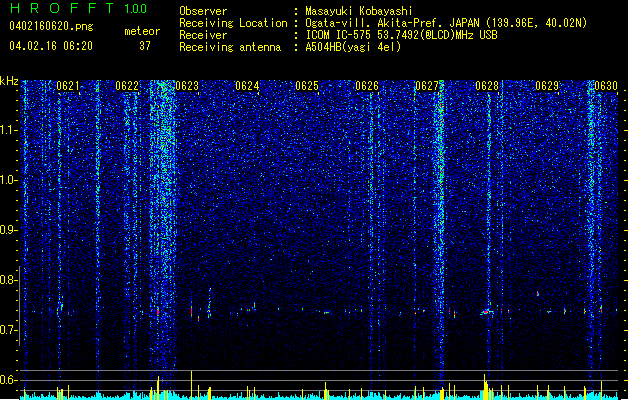Click the 0.9 kHz axis label
Screen dimensions: 629x400
(8, 230)
